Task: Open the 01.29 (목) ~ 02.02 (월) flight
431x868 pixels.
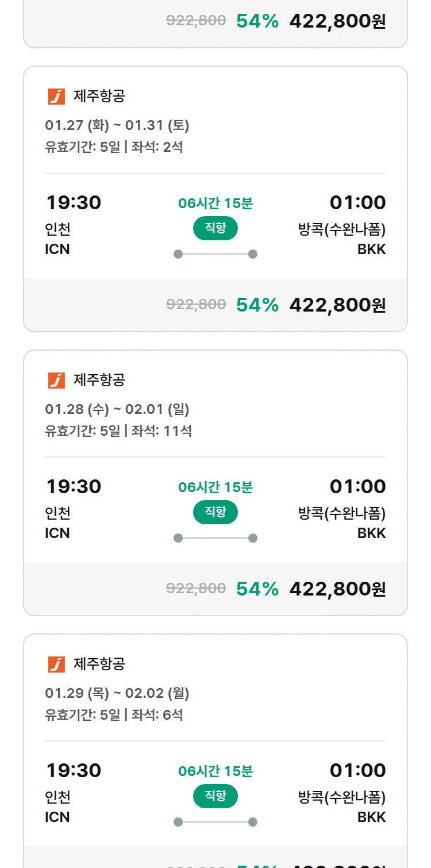Action: tap(117, 693)
